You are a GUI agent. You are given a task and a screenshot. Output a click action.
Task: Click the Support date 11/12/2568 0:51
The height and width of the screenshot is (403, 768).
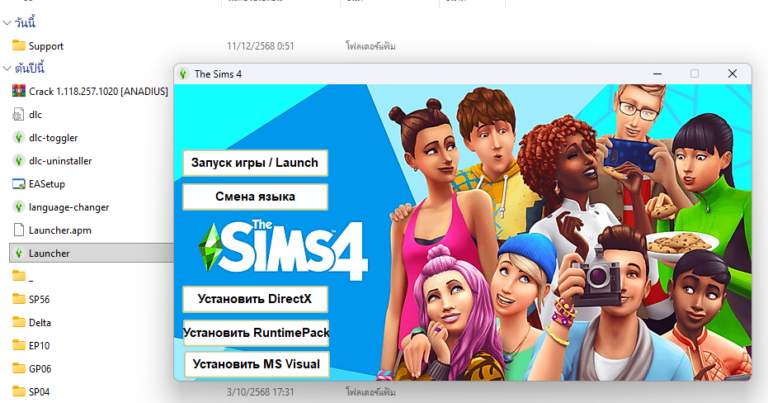pyautogui.click(x=261, y=47)
